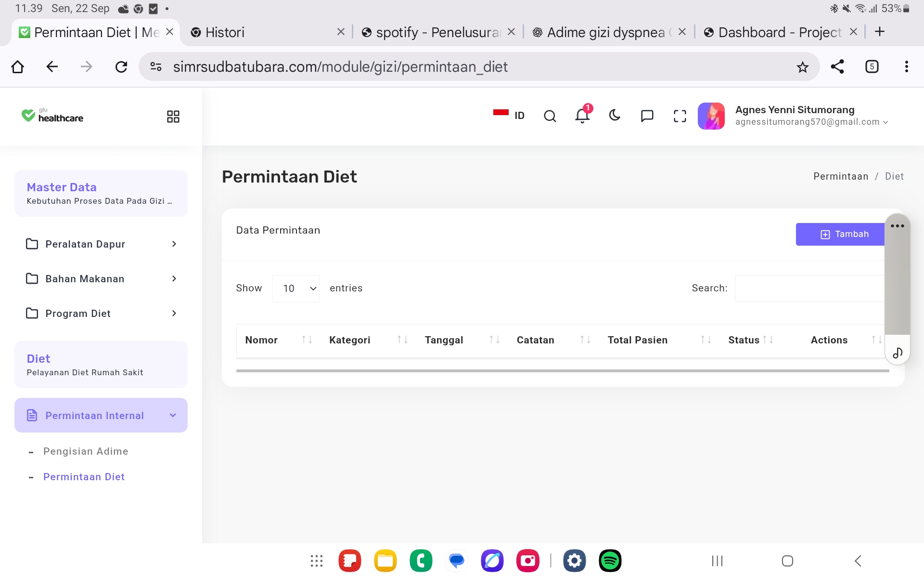Go to browser home page

[x=18, y=66]
